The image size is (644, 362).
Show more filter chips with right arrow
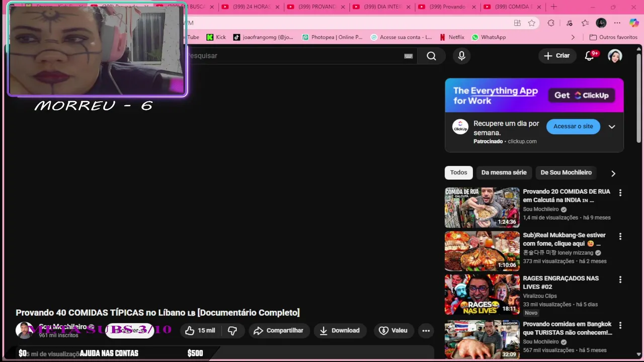[x=613, y=173]
